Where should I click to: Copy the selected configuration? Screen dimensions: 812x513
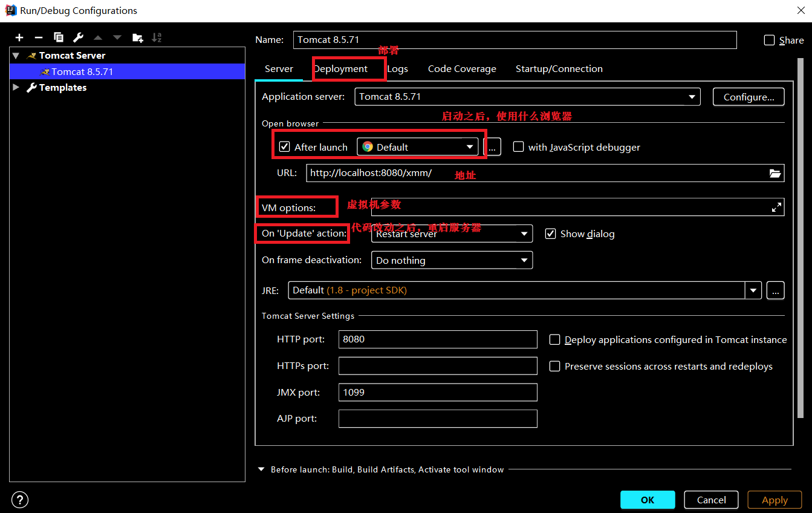(x=58, y=38)
